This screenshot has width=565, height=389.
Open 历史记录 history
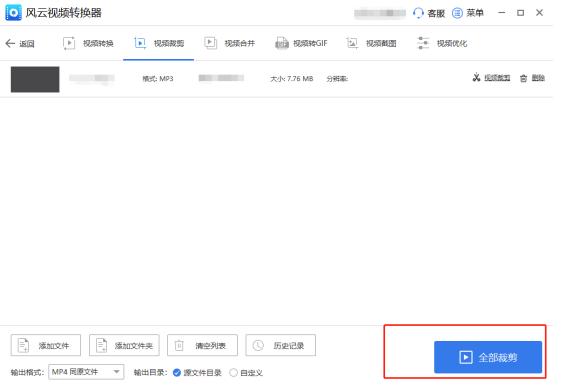click(281, 345)
